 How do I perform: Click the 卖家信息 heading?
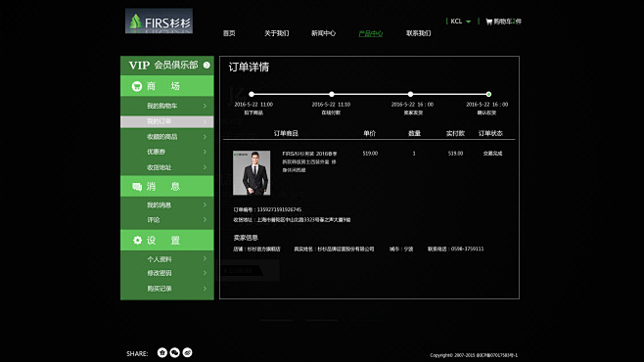click(x=246, y=238)
